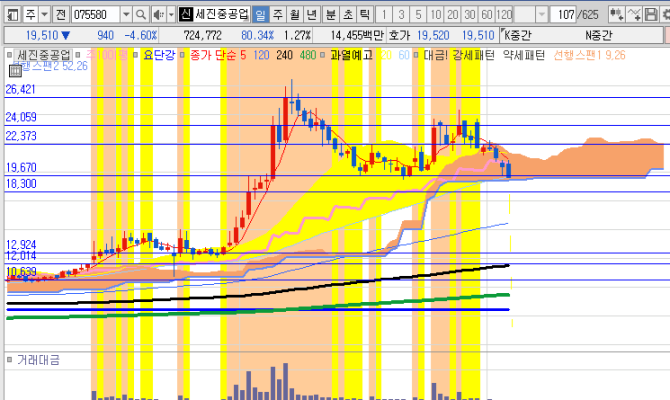Click the black 신 badge icon
This screenshot has height=400, width=670.
pyautogui.click(x=186, y=16)
